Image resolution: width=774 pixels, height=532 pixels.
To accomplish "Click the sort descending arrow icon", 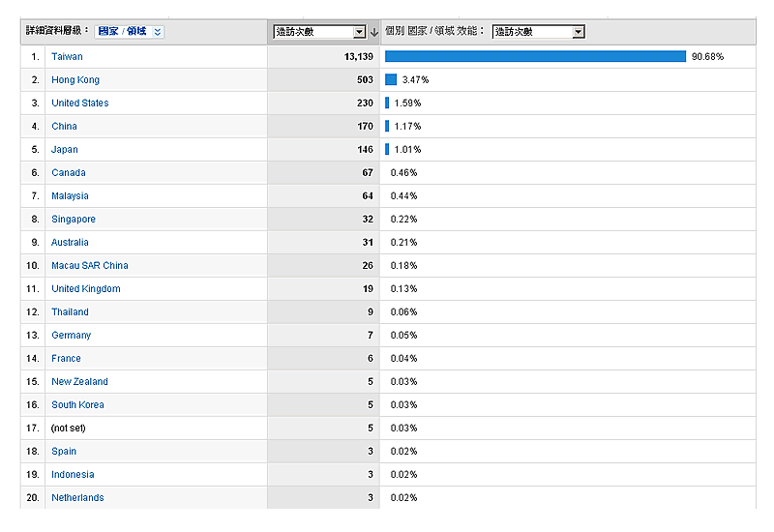I will [373, 32].
